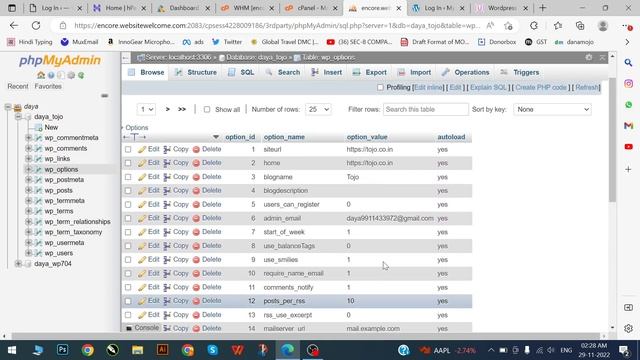The image size is (640, 360).
Task: Click the browser address bar
Action: [277, 26]
